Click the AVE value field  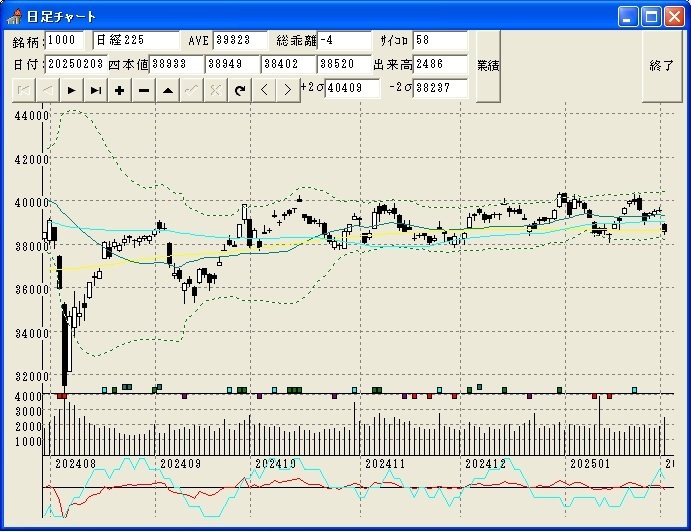(x=240, y=41)
